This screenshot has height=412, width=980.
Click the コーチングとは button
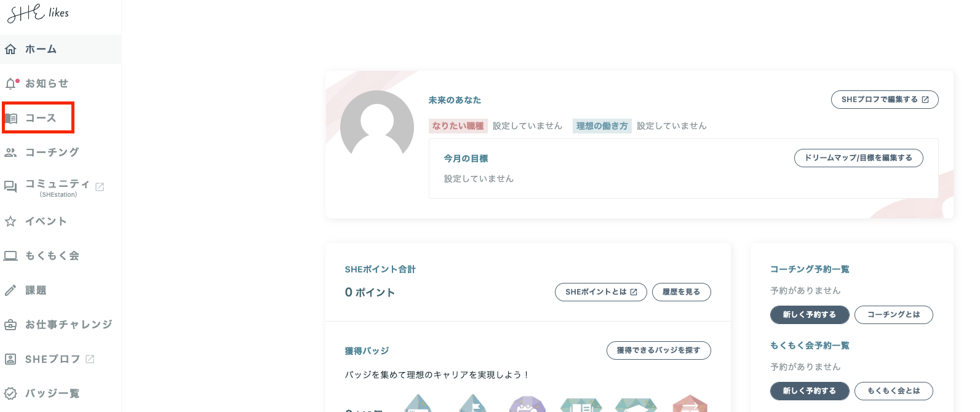pyautogui.click(x=893, y=315)
